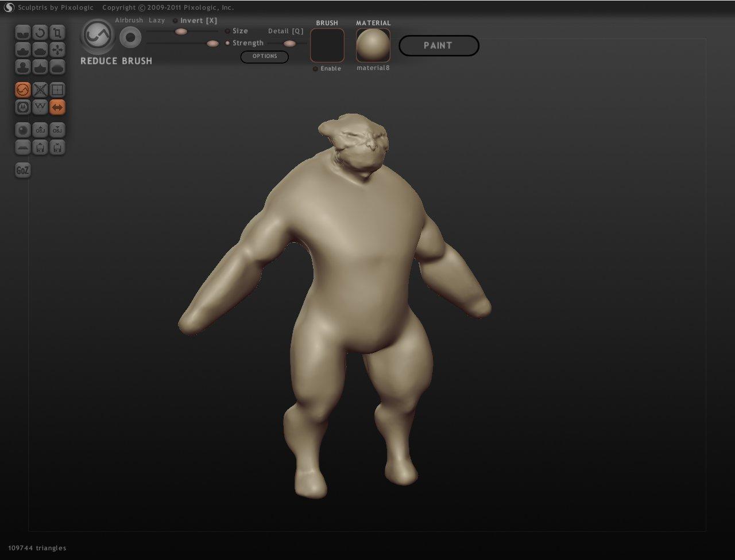The image size is (735, 560).
Task: Create a New Plane
Action: tap(22, 147)
